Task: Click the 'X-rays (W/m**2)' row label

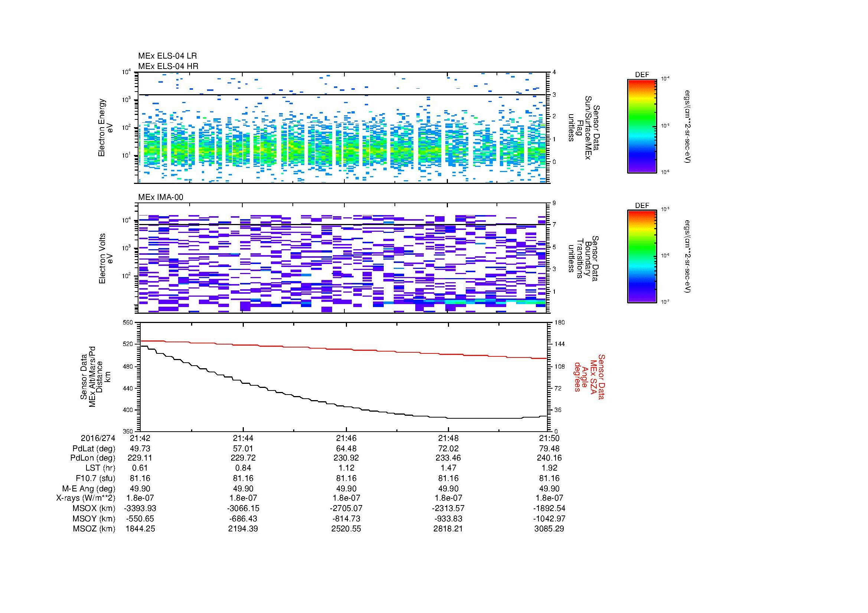Action: click(x=86, y=498)
